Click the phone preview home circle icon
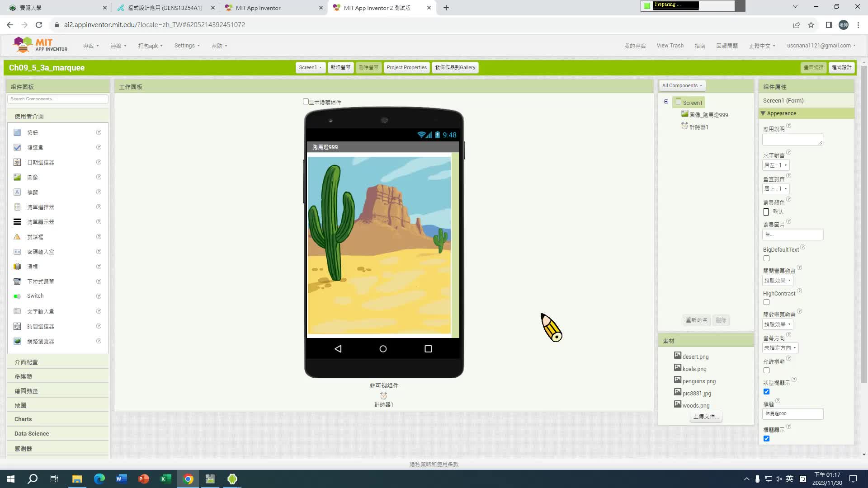Screen dimensions: 868x488 pyautogui.click(x=383, y=349)
